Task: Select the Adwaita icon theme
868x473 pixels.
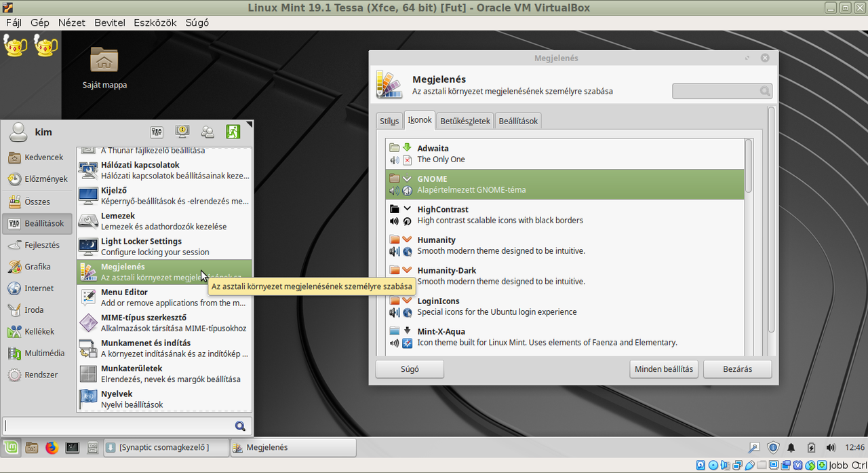Action: pyautogui.click(x=564, y=154)
